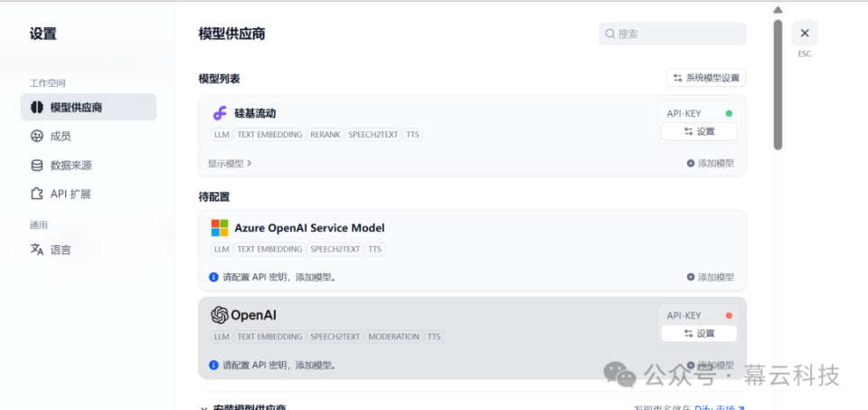The height and width of the screenshot is (410, 868).
Task: Click 模型列表 section heading
Action: [x=219, y=80]
